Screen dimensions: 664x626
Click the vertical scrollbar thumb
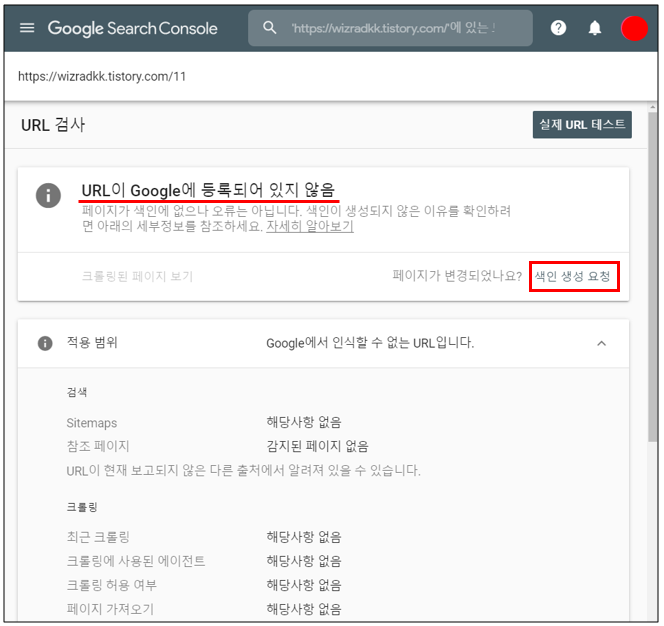coord(653,277)
